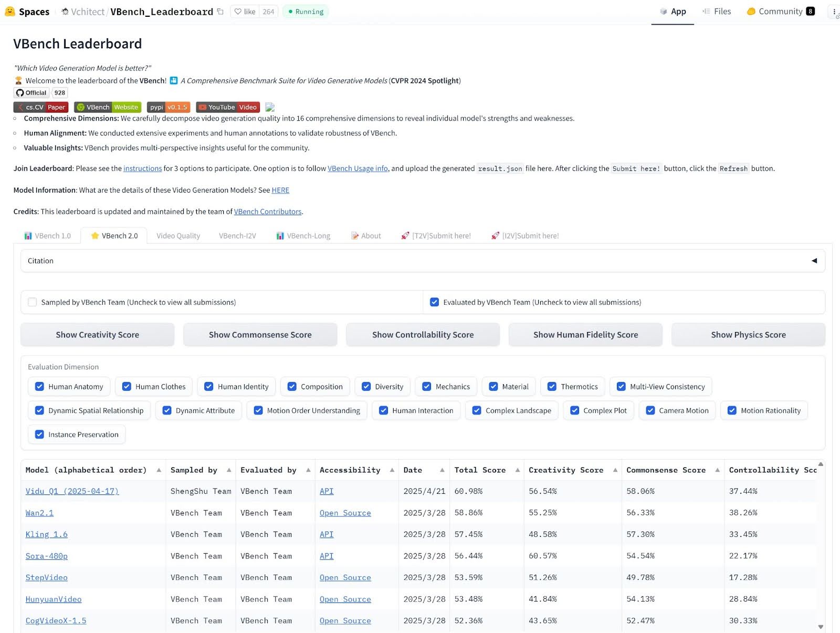This screenshot has height=633, width=840.
Task: Open the VBench-I2V tab
Action: tap(237, 236)
